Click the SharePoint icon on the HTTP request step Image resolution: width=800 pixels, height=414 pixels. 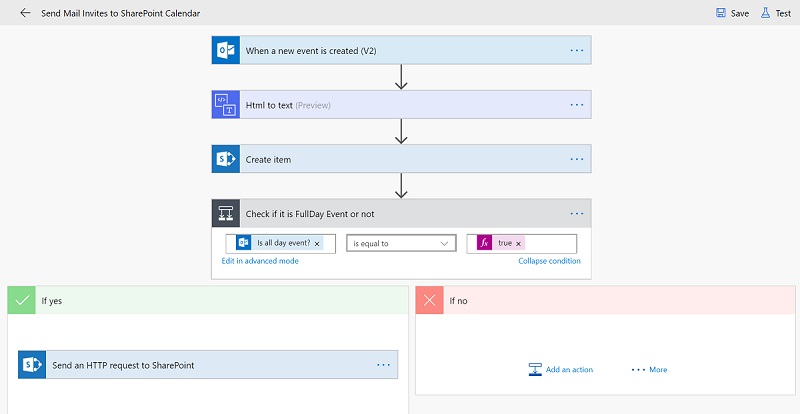coord(32,364)
